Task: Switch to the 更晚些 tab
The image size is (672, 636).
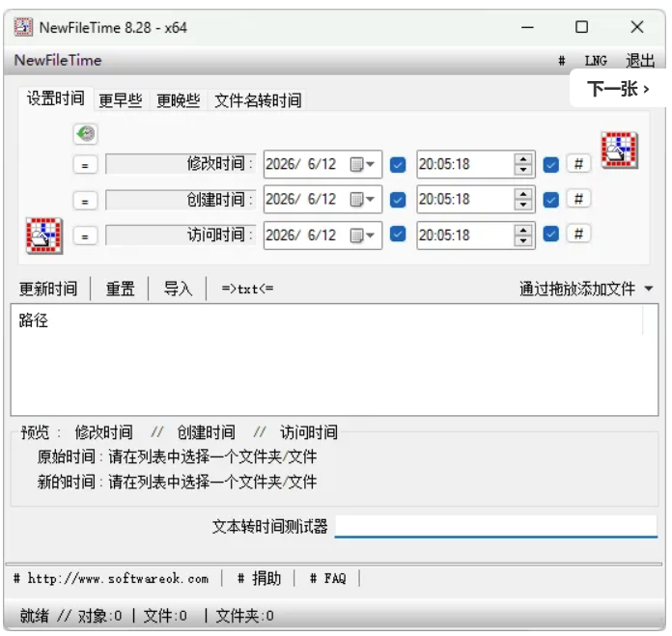Action: pos(179,100)
